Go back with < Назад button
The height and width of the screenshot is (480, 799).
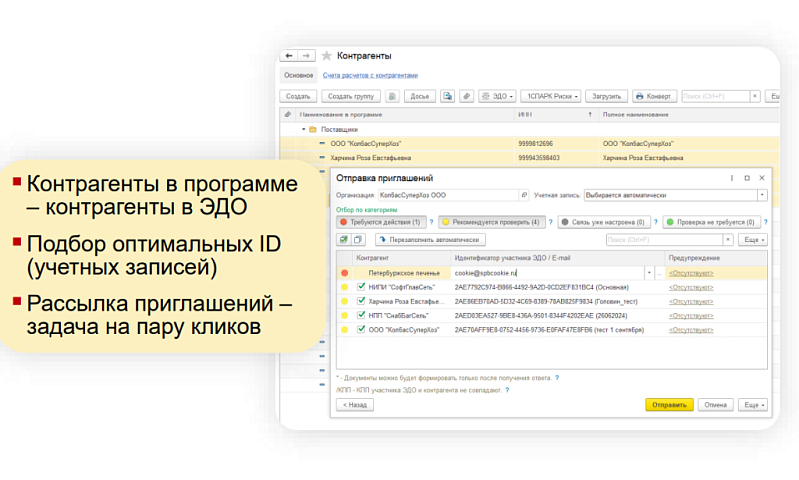[355, 405]
